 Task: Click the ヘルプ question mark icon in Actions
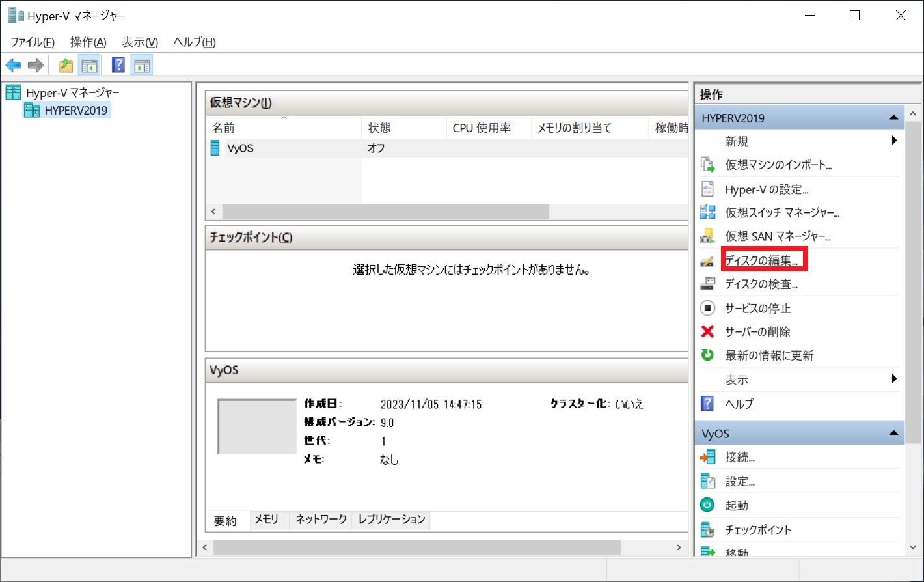707,404
